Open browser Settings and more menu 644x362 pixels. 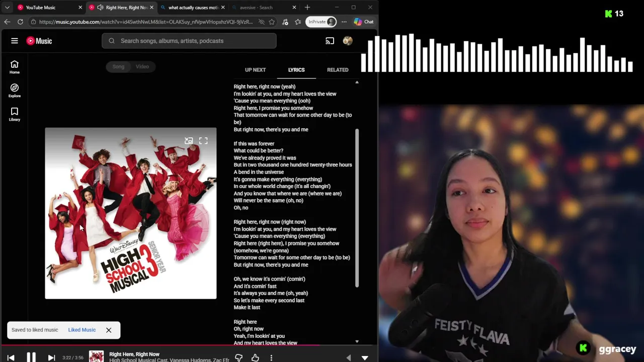tap(344, 22)
